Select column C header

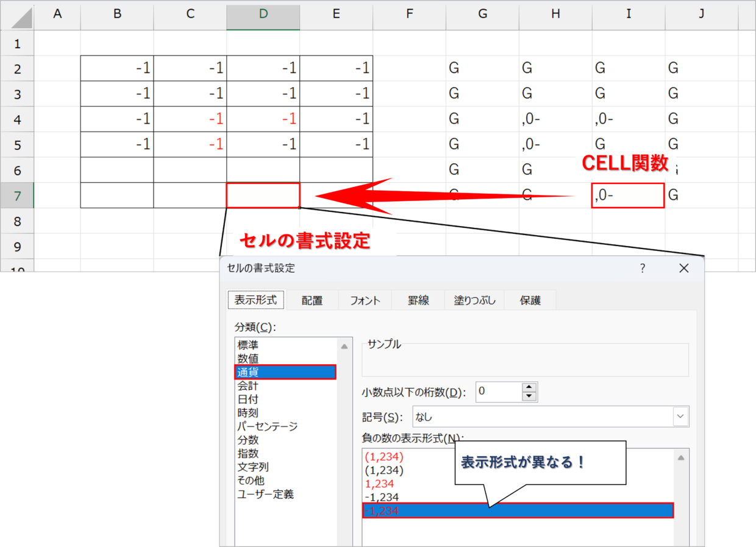click(190, 14)
